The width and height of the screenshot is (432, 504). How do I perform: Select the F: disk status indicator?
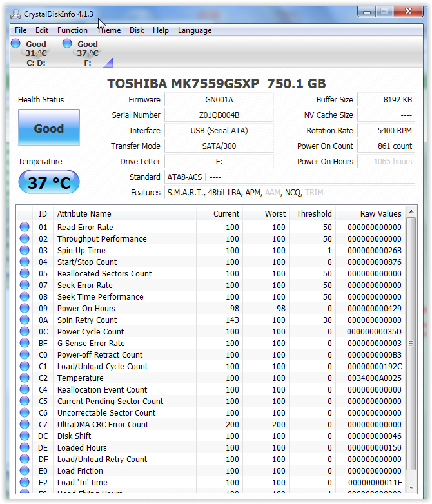[x=81, y=53]
